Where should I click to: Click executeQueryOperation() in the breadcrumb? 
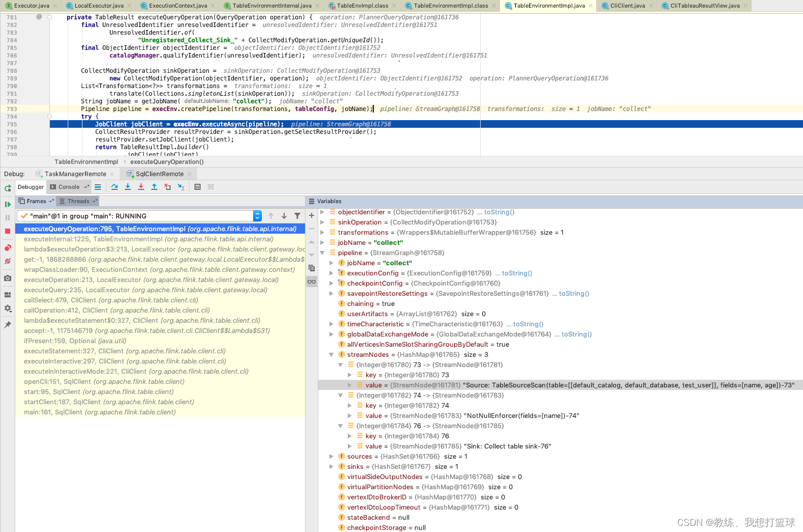(x=167, y=162)
